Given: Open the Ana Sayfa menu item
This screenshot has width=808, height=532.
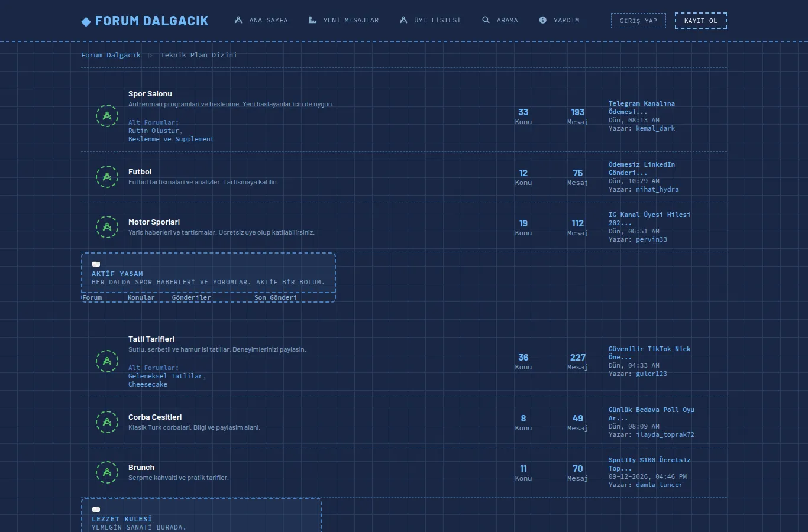Looking at the screenshot, I should [261, 20].
